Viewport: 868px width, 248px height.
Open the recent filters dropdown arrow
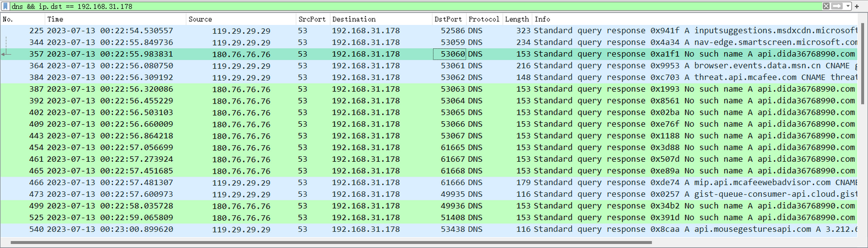coord(848,6)
